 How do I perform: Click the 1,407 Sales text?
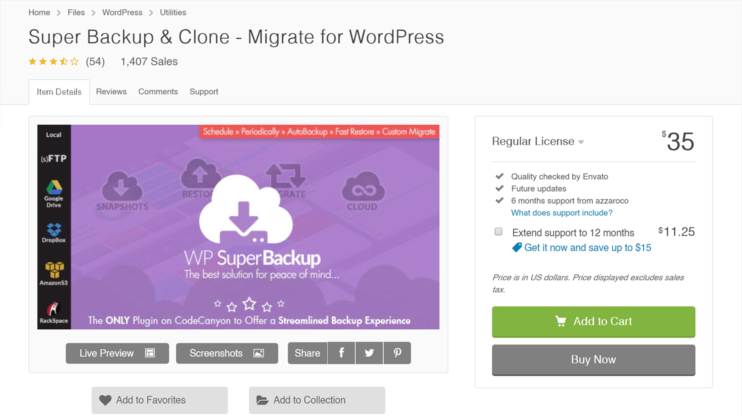[x=149, y=62]
